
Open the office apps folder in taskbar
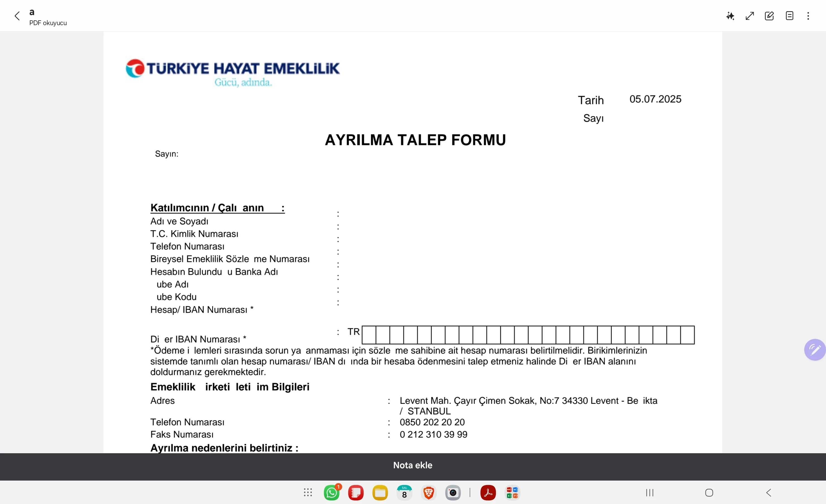[x=512, y=493]
